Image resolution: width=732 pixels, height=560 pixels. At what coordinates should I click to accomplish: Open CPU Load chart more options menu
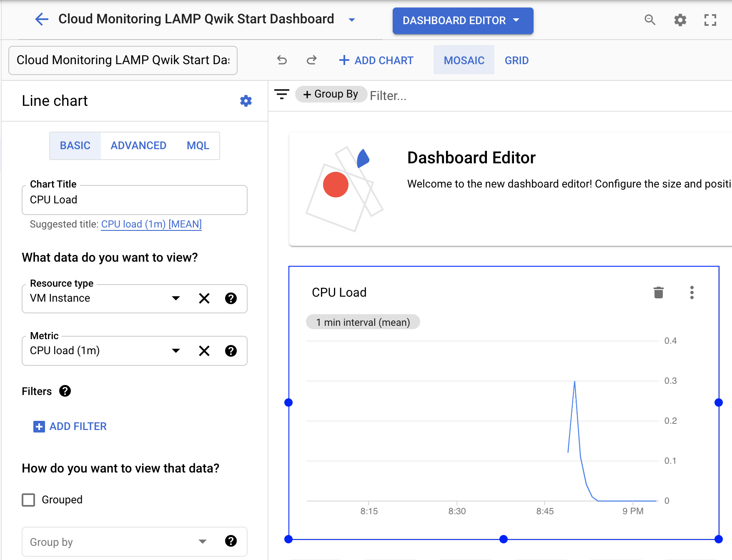(x=692, y=292)
